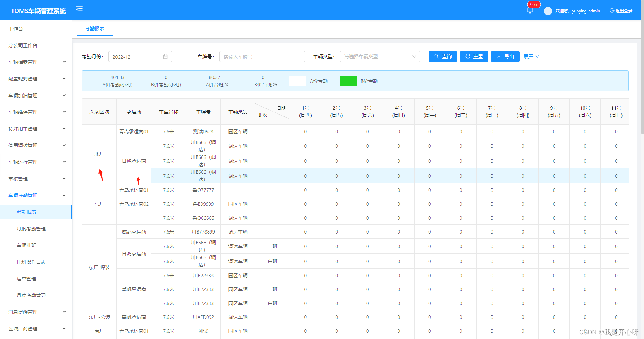Screen dimensions: 644x339
Task: Click the TOMS车辆管理系统 logo title
Action: 38,11
